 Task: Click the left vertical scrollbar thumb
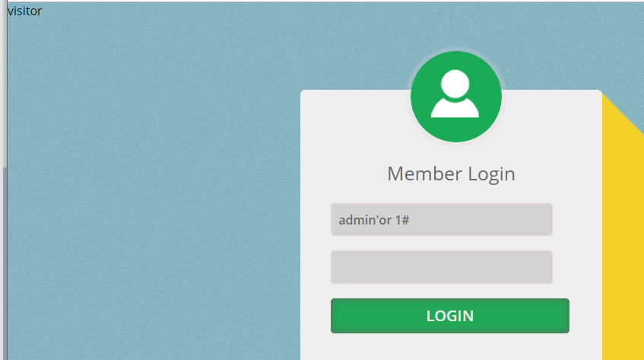coord(5,263)
